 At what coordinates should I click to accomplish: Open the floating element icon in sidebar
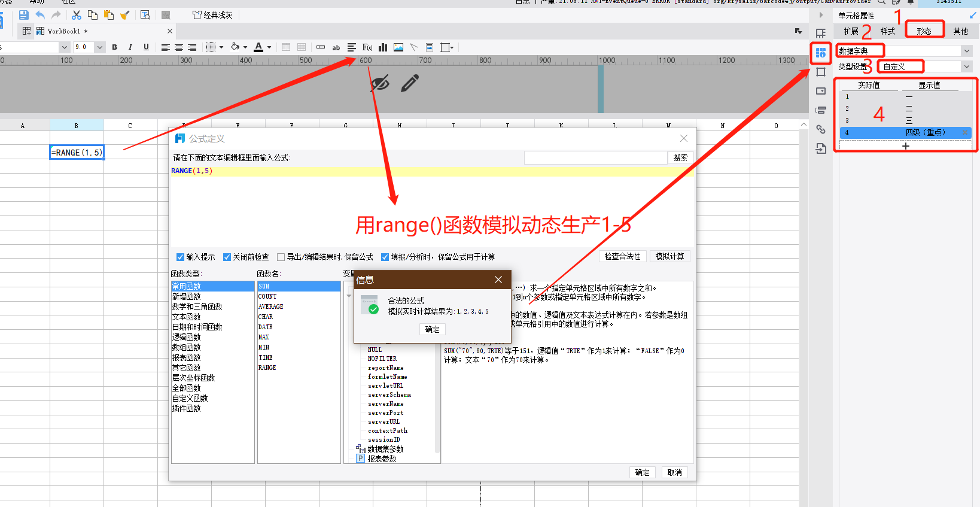tap(821, 72)
